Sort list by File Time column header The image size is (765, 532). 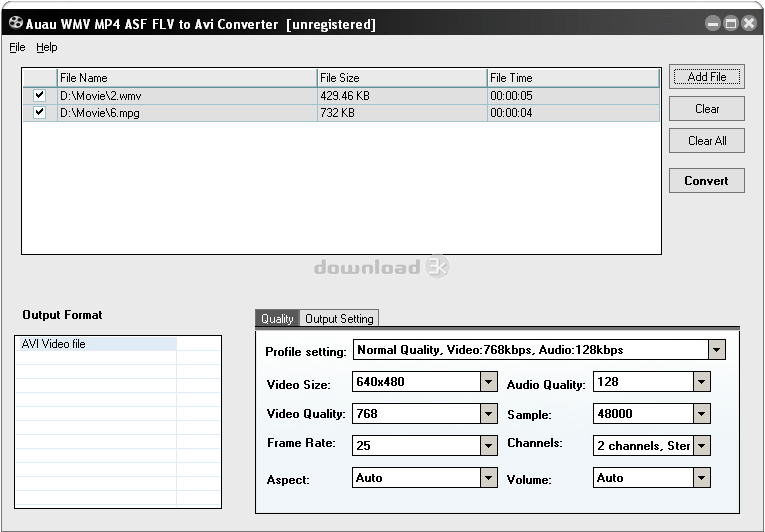[x=573, y=78]
